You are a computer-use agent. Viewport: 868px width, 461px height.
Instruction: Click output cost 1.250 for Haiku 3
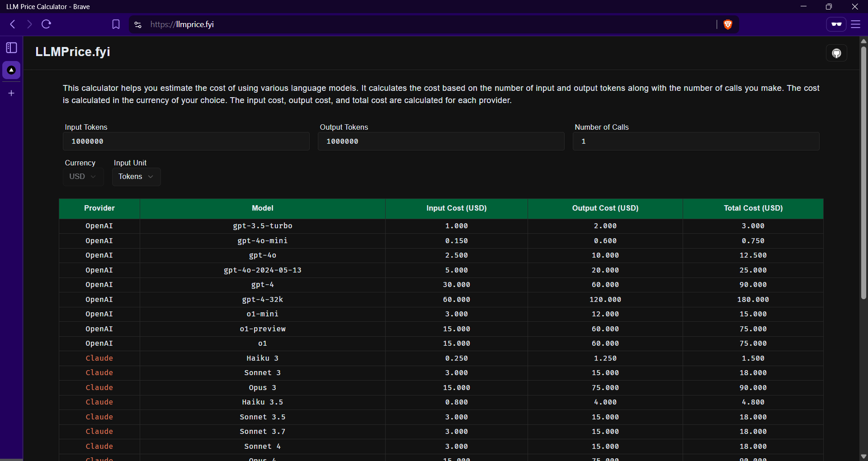click(x=605, y=358)
